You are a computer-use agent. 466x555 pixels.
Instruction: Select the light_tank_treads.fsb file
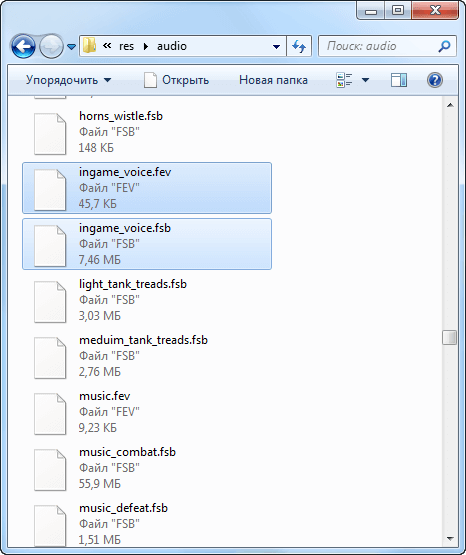point(147,300)
